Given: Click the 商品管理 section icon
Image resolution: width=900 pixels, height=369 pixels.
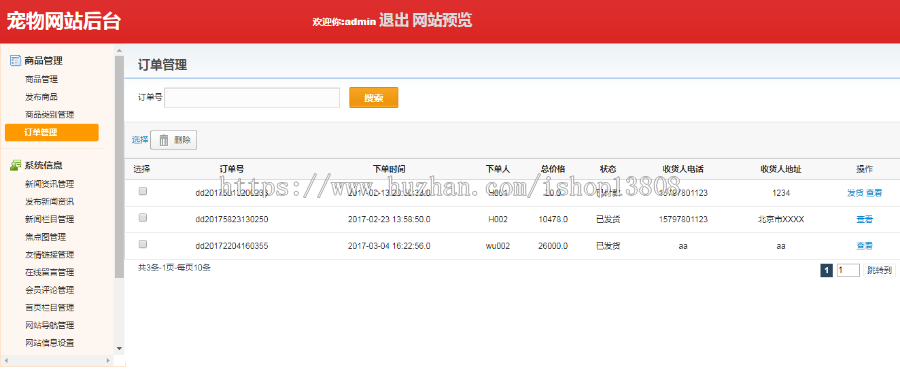Looking at the screenshot, I should pos(15,60).
